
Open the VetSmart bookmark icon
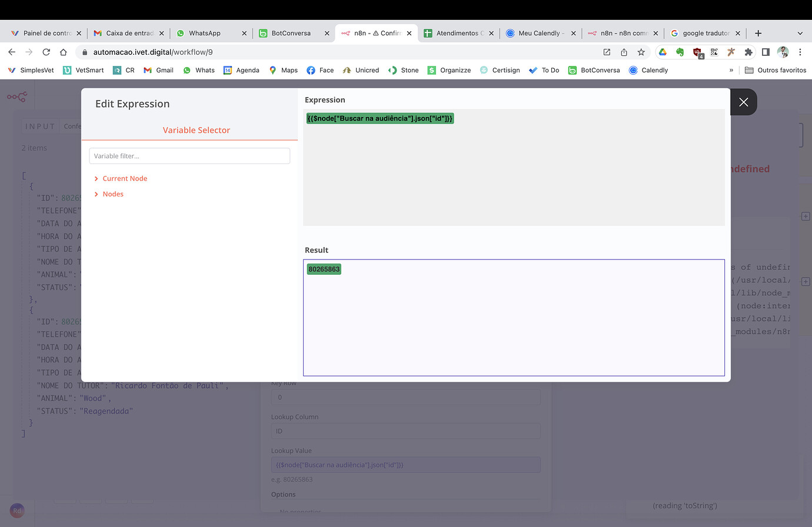(66, 70)
